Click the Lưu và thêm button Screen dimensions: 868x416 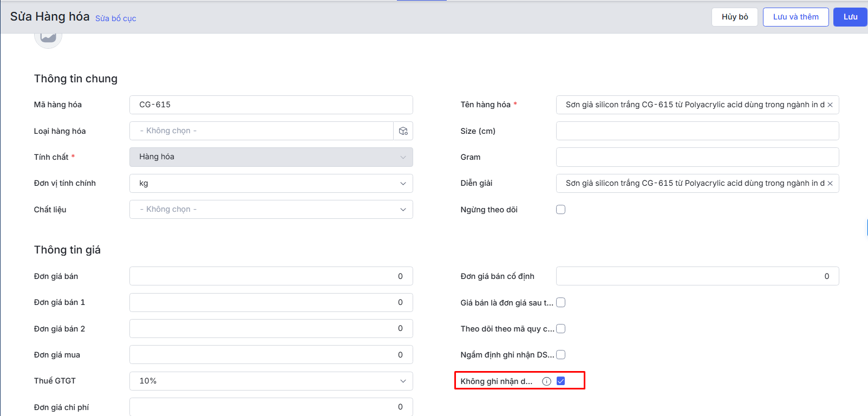click(x=795, y=17)
